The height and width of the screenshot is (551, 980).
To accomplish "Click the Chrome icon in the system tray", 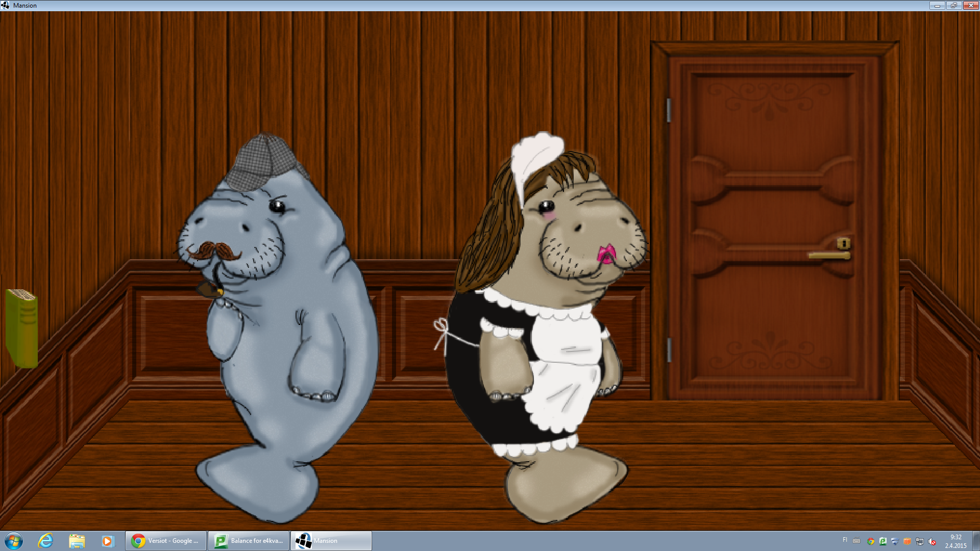I will click(871, 541).
